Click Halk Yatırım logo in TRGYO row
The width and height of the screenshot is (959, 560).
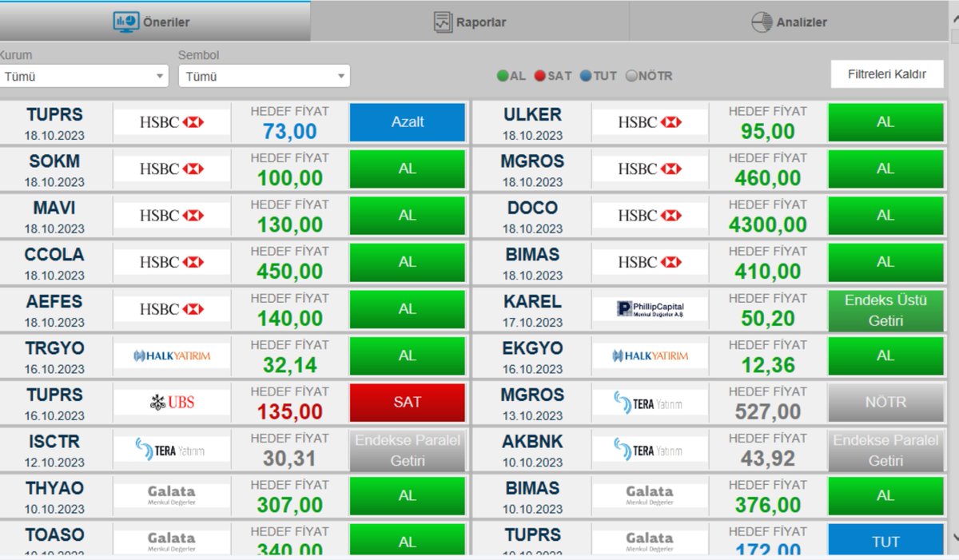(172, 355)
